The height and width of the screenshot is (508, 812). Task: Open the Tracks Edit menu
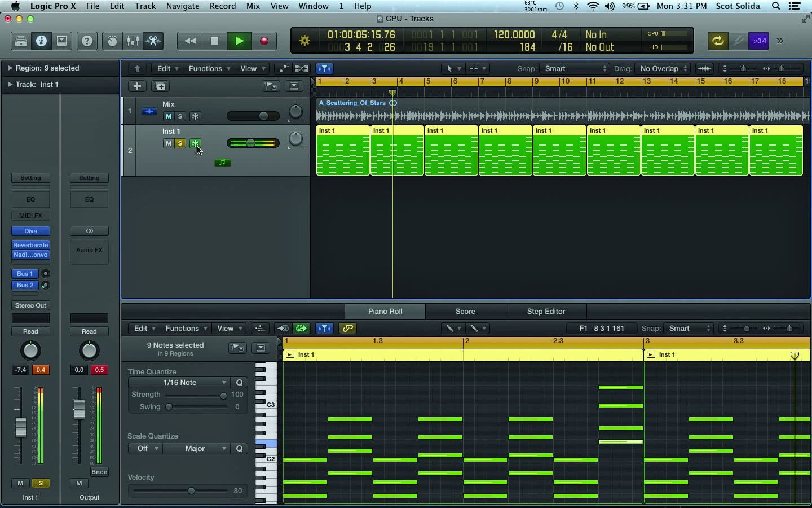click(167, 68)
